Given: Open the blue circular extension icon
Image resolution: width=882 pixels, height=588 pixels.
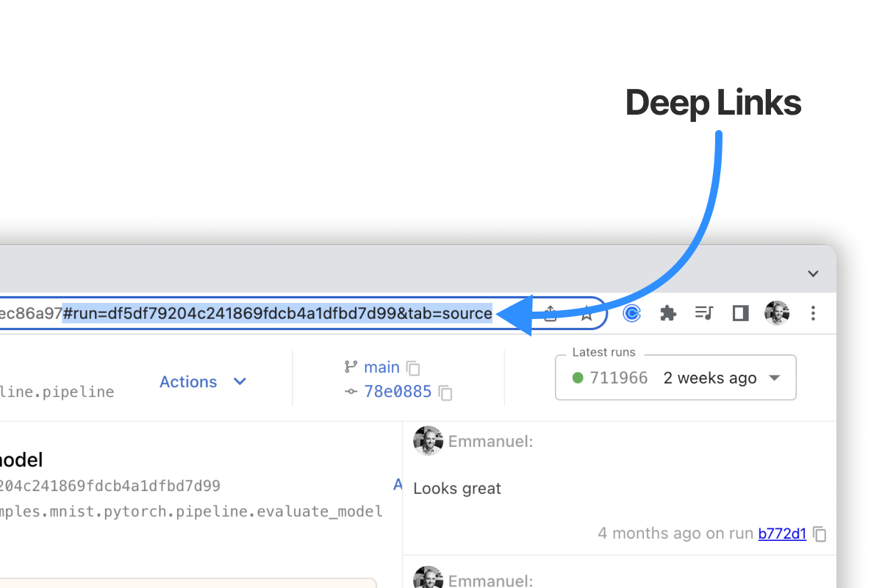Looking at the screenshot, I should click(631, 312).
